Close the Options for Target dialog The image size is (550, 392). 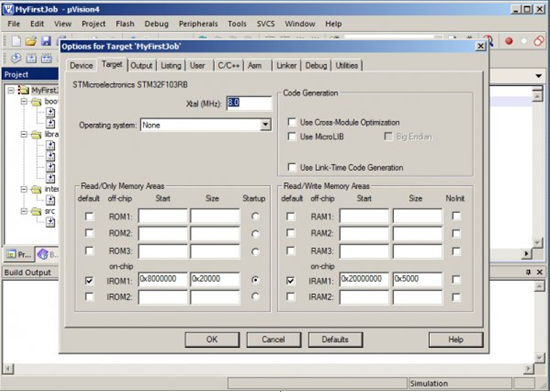(481, 46)
